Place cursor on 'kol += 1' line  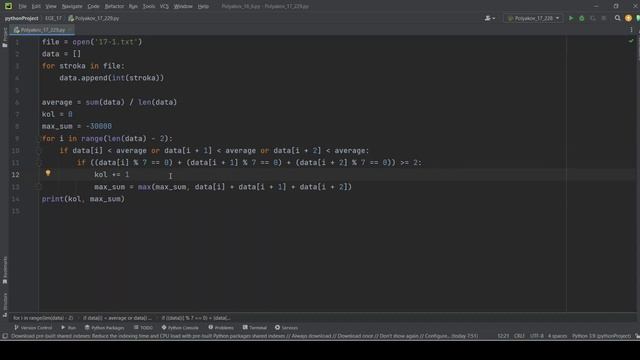pos(111,175)
